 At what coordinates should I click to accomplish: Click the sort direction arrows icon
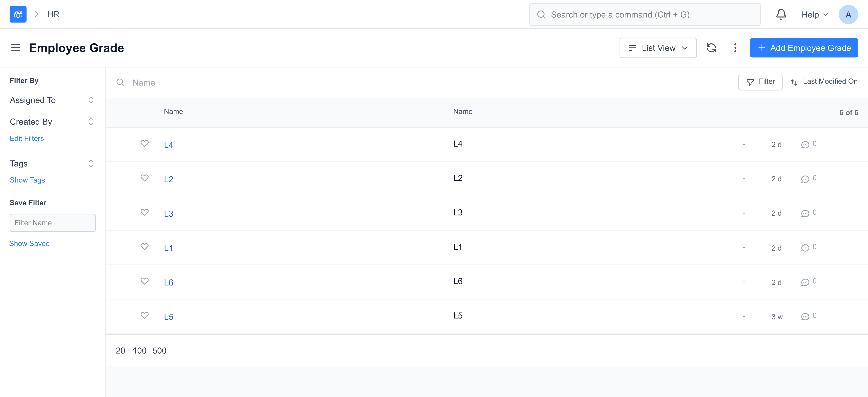pos(794,82)
